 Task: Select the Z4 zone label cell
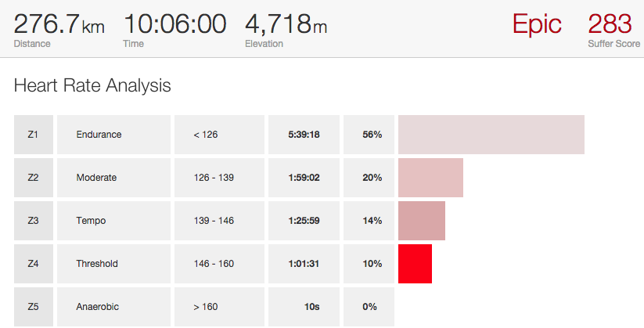point(33,264)
